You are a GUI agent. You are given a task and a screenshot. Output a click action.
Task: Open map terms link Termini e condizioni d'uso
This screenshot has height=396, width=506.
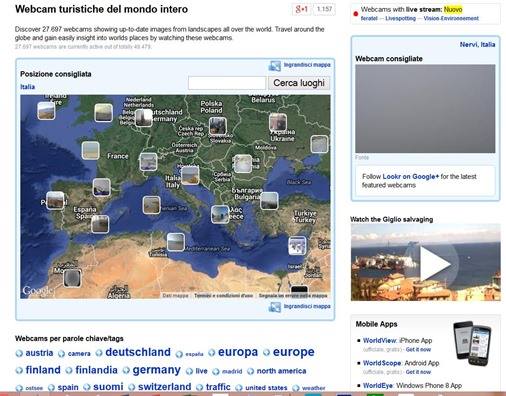point(223,296)
